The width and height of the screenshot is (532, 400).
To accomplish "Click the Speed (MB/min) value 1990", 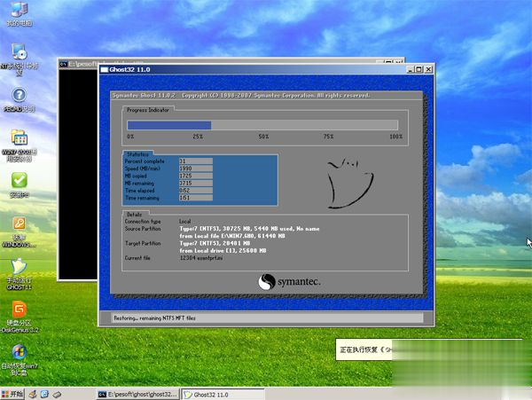I will click(x=196, y=169).
